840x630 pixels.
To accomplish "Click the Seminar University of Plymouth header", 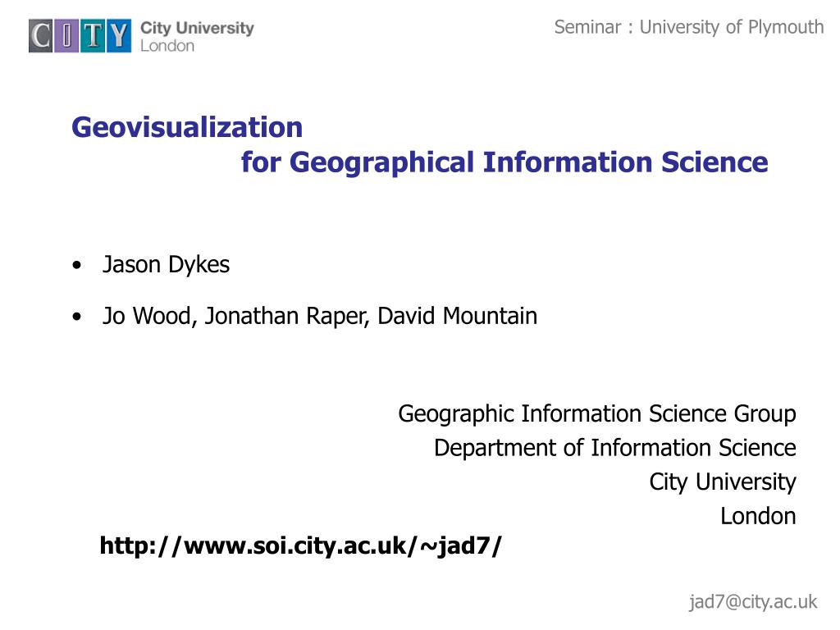I will point(689,27).
